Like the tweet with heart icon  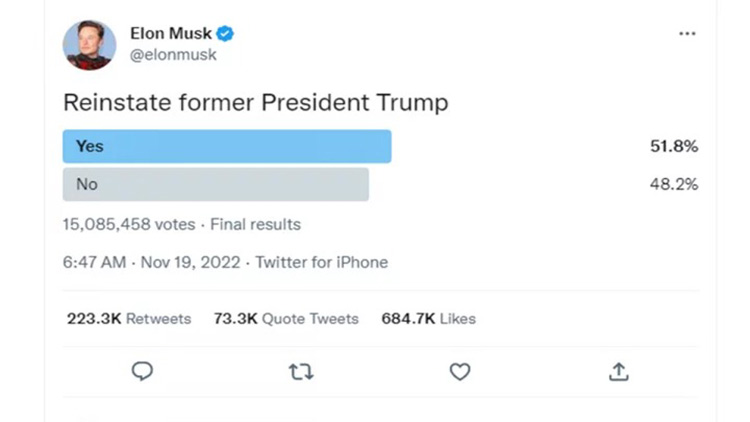pyautogui.click(x=460, y=372)
